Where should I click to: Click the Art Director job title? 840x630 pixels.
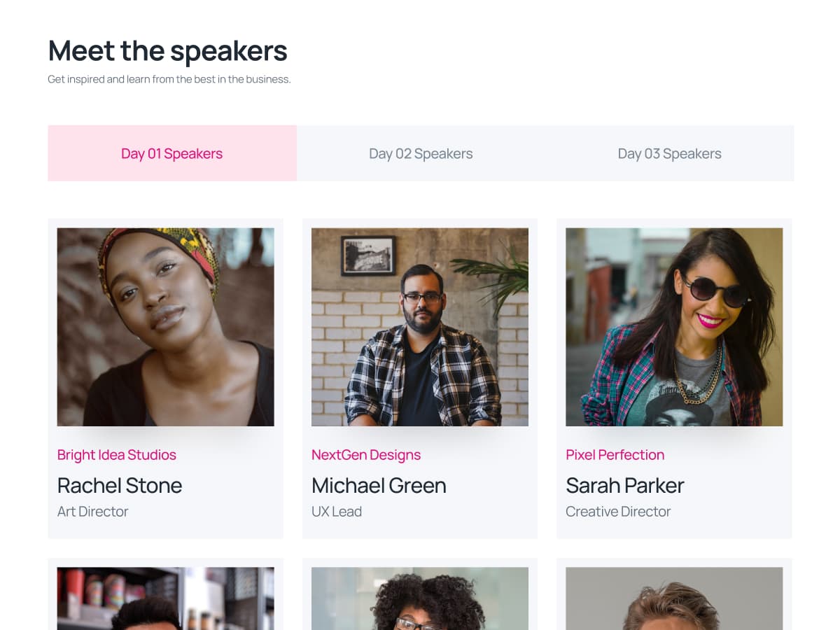pyautogui.click(x=92, y=512)
